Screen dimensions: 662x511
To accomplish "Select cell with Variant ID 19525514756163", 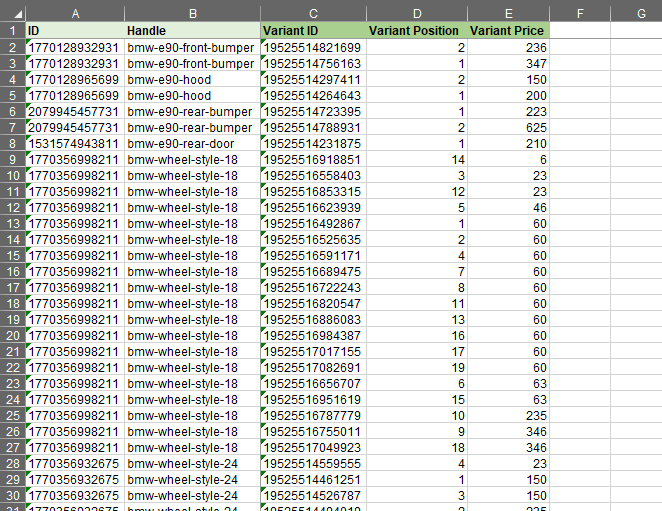I will pos(313,63).
